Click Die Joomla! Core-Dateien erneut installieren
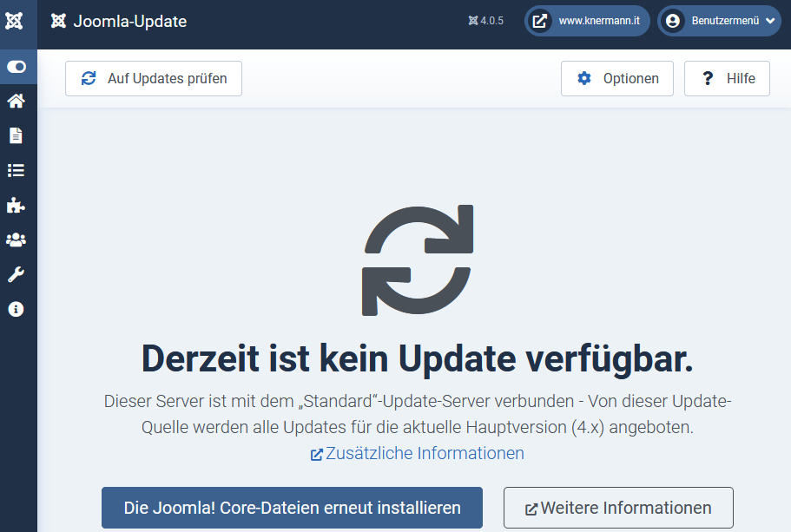The image size is (791, 532). pos(292,508)
